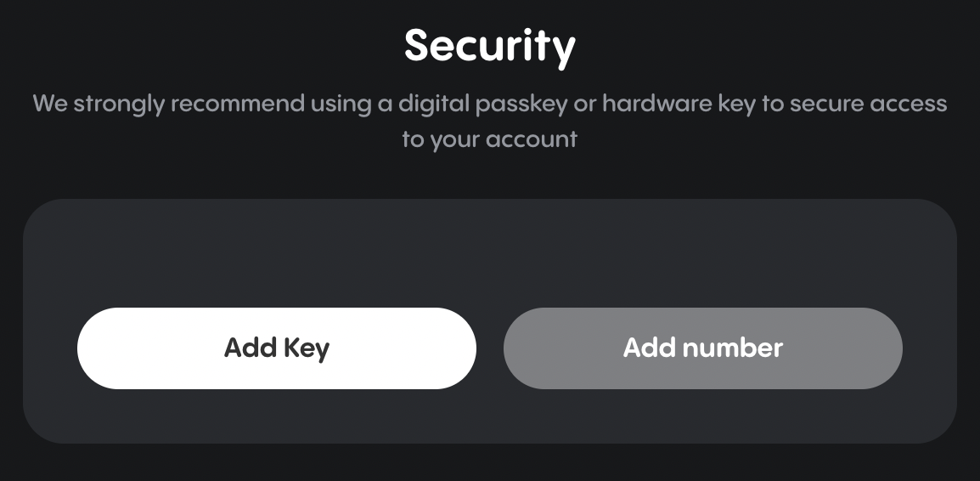The image size is (980, 481).
Task: Click "digital passkey" in the description
Action: click(x=482, y=104)
